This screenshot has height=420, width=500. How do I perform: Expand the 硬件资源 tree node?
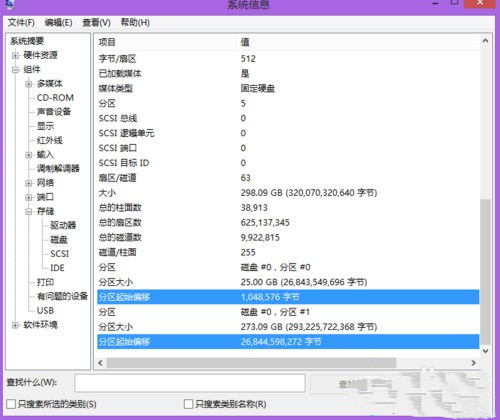point(16,55)
